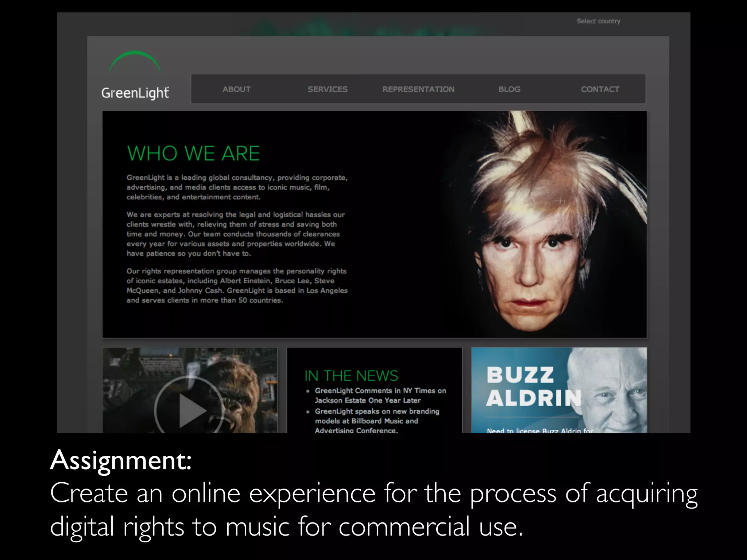Screen dimensions: 747x560
Task: Click the GreenLight logo
Action: [x=135, y=75]
